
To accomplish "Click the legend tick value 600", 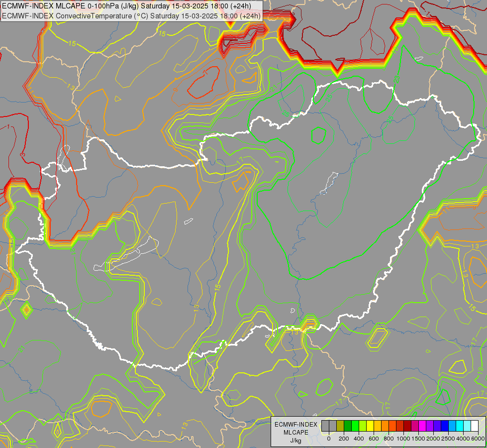I will (374, 439).
